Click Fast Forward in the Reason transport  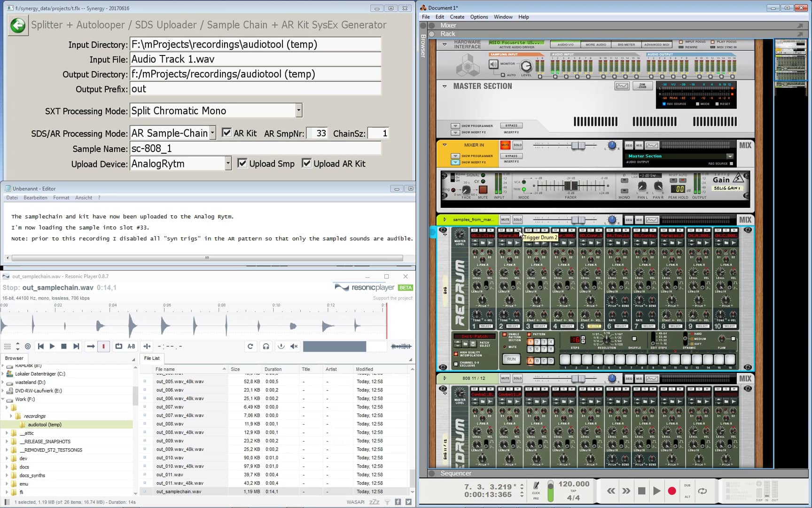[x=626, y=491]
